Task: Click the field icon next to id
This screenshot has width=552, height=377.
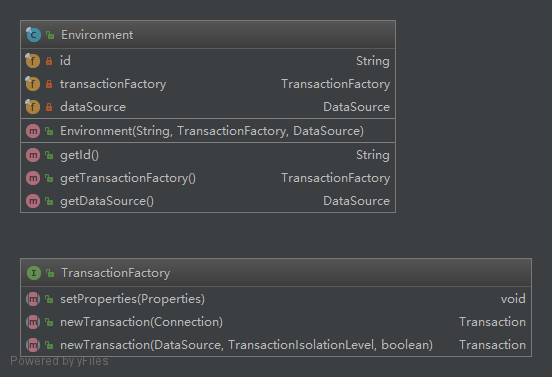Action: tap(33, 61)
